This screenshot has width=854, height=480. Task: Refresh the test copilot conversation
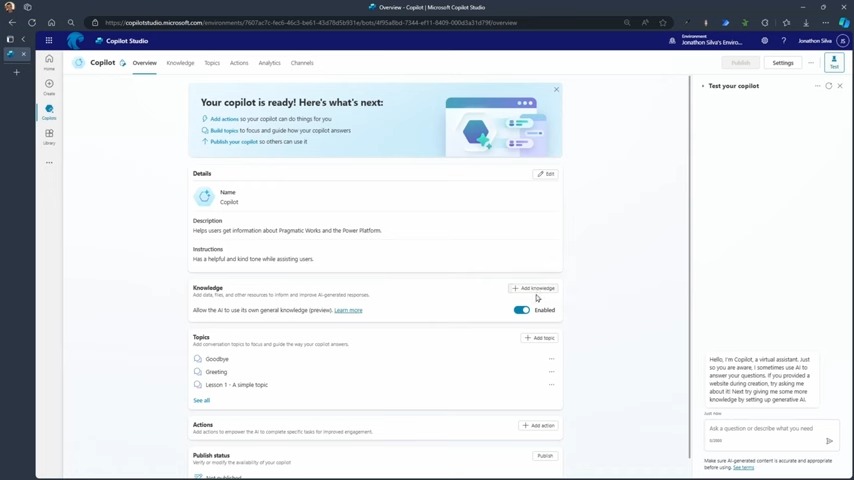(828, 86)
